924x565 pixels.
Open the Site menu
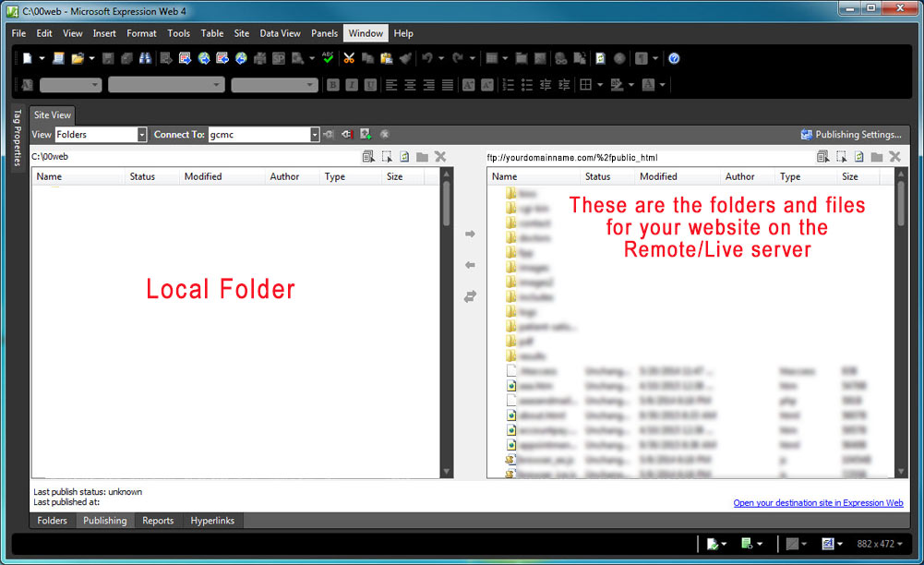242,33
